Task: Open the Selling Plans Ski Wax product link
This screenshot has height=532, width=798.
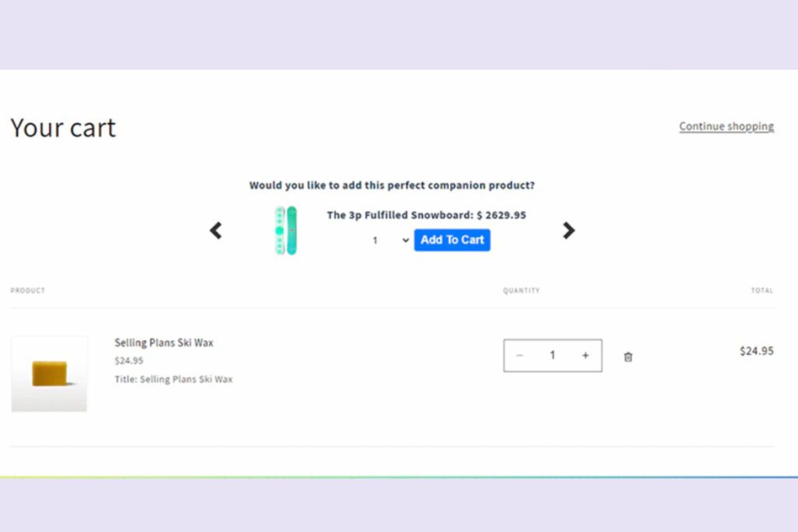Action: 164,343
